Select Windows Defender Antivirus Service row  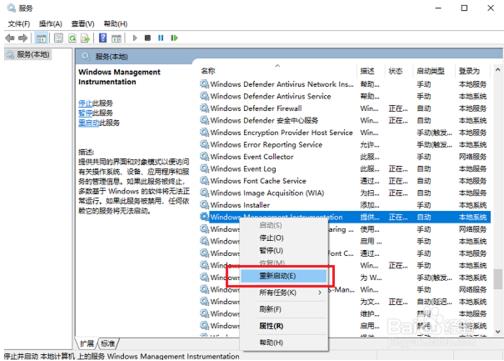coord(345,96)
